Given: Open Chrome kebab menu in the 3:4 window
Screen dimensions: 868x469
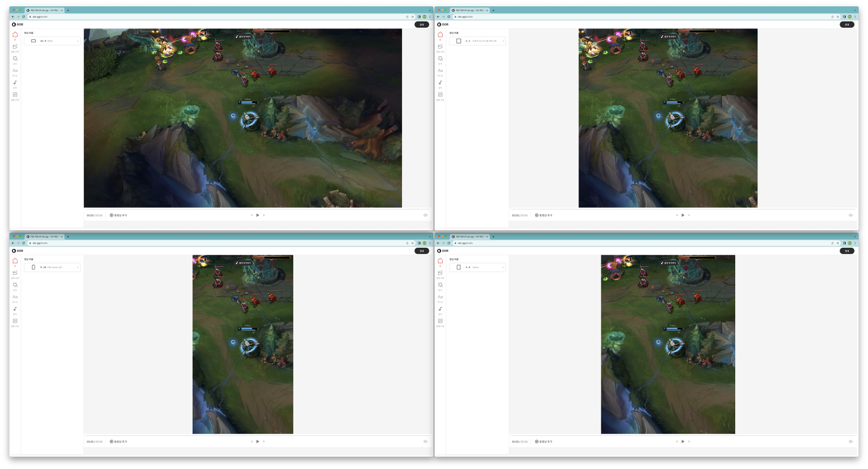Looking at the screenshot, I should click(x=855, y=243).
